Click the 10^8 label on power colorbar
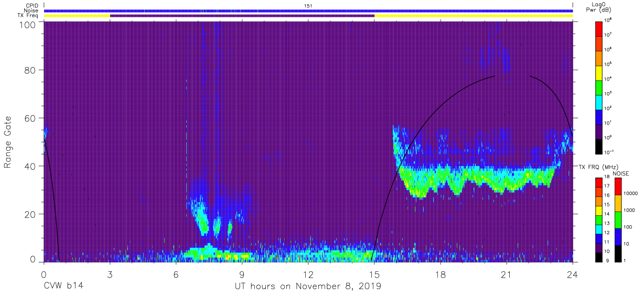The width and height of the screenshot is (644, 297). coord(608,20)
